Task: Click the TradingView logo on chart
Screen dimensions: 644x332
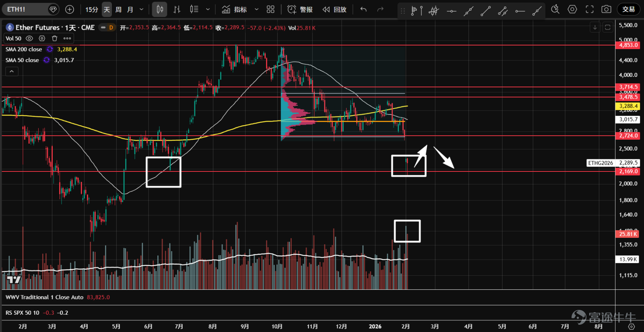Action: coord(14,280)
